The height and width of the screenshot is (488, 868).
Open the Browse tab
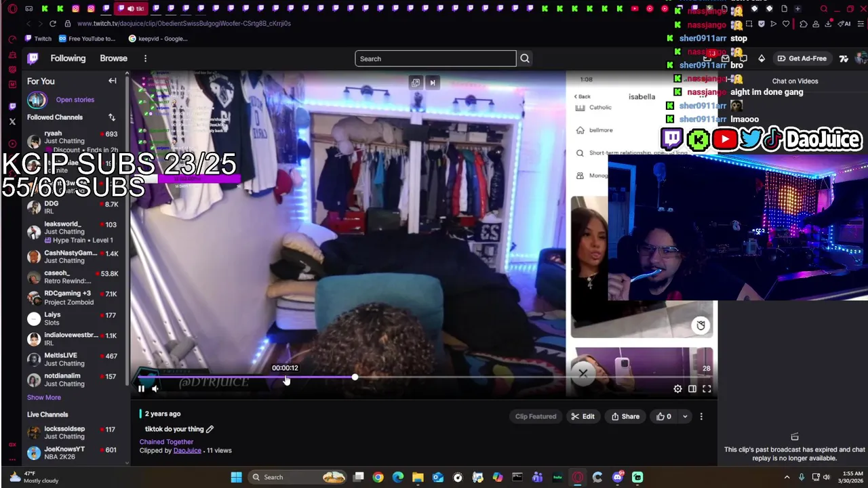click(x=113, y=58)
